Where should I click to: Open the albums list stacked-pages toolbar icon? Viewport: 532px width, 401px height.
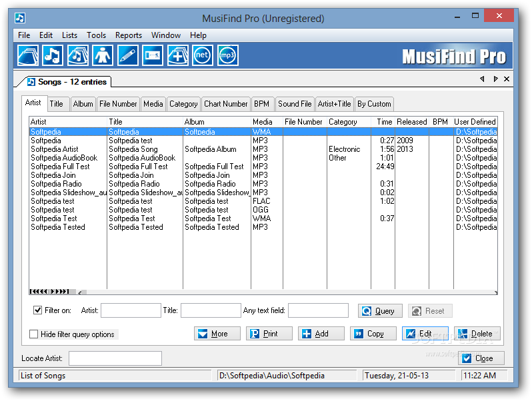28,55
